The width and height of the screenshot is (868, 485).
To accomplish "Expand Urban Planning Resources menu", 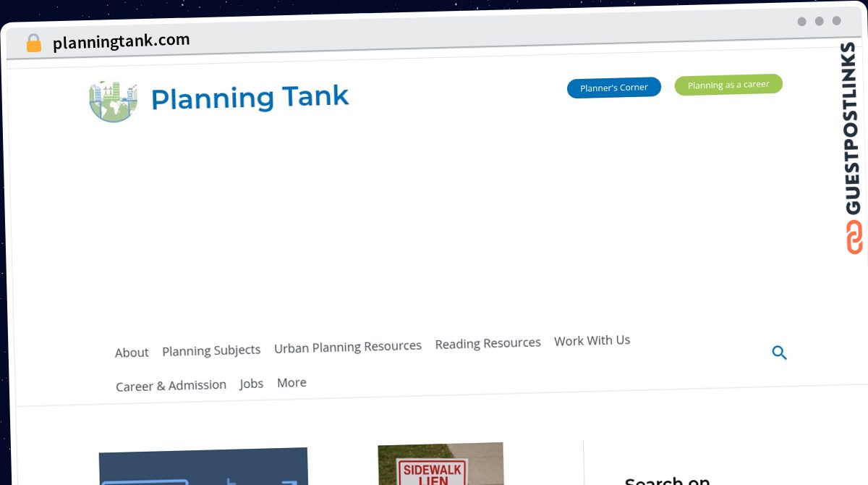I will [347, 347].
